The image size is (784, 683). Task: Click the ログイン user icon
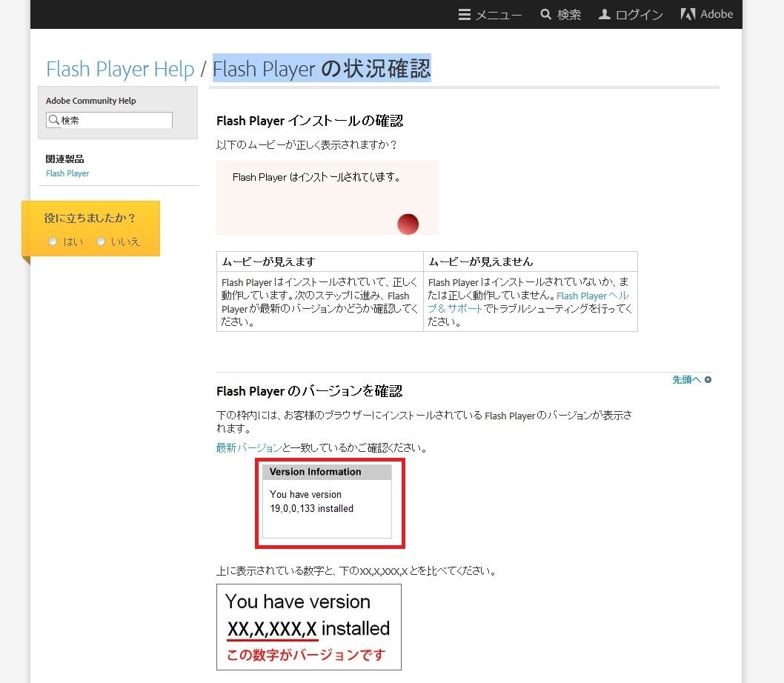(605, 15)
